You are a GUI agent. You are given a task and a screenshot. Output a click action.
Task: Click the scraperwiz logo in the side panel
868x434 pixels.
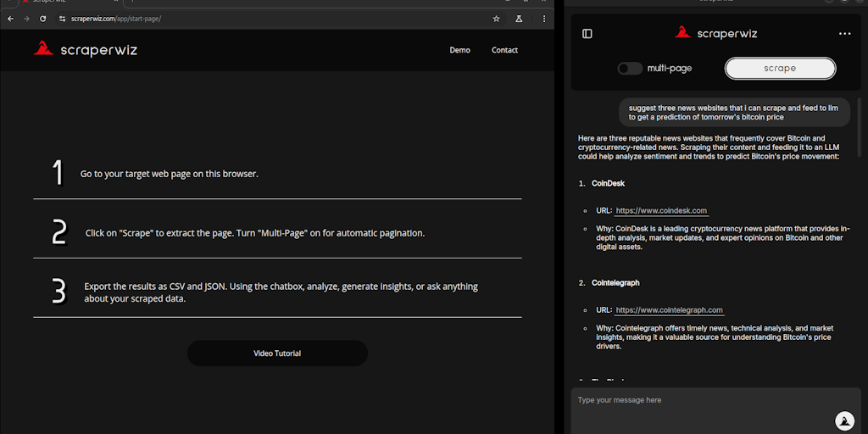coord(715,33)
